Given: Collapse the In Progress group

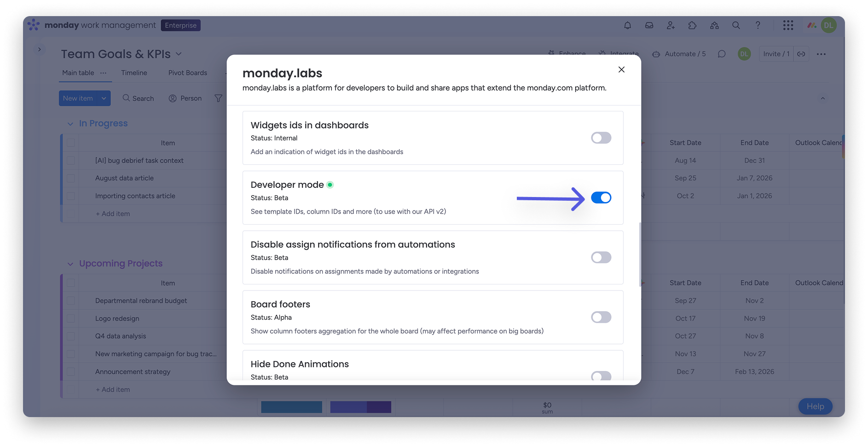Looking at the screenshot, I should [x=70, y=123].
